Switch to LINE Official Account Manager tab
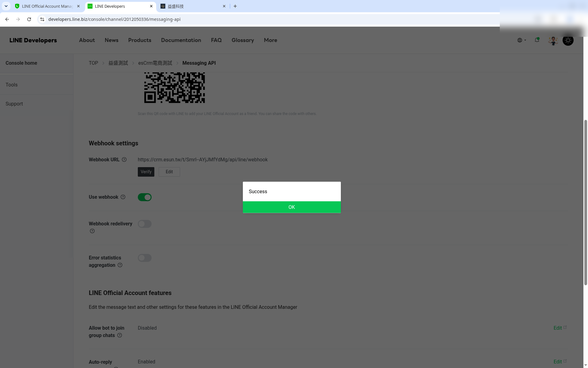Viewport: 588px width, 368px height. [x=47, y=6]
